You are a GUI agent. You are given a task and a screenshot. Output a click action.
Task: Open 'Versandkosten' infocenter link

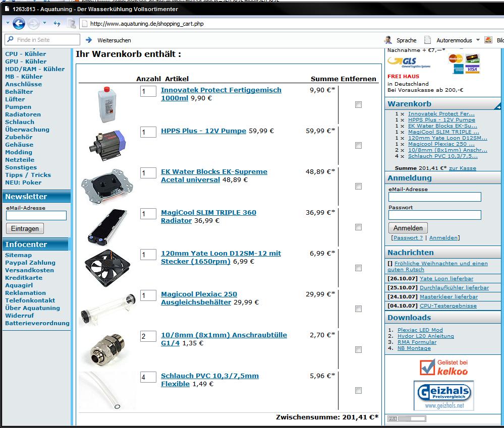click(x=29, y=270)
